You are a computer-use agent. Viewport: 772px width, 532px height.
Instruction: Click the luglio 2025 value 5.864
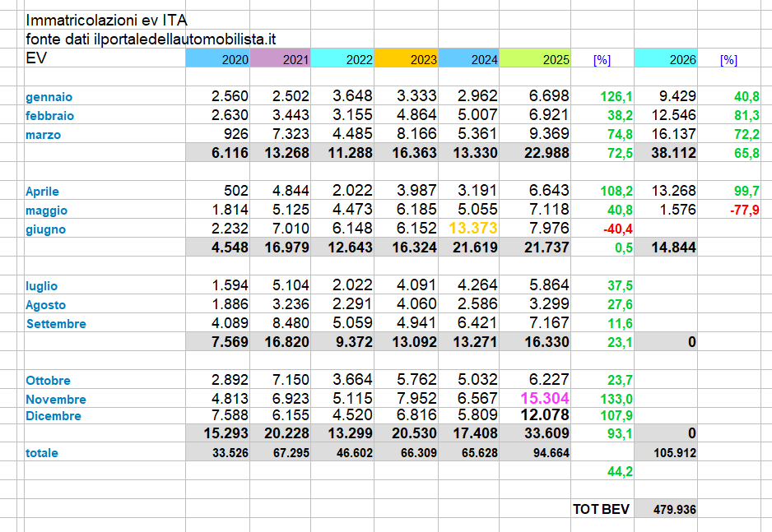tap(550, 285)
